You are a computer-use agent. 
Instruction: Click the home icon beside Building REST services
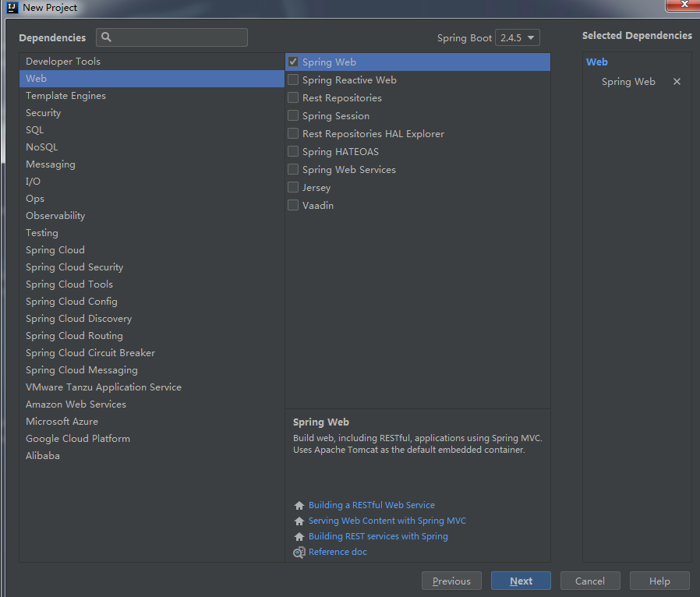(x=299, y=537)
